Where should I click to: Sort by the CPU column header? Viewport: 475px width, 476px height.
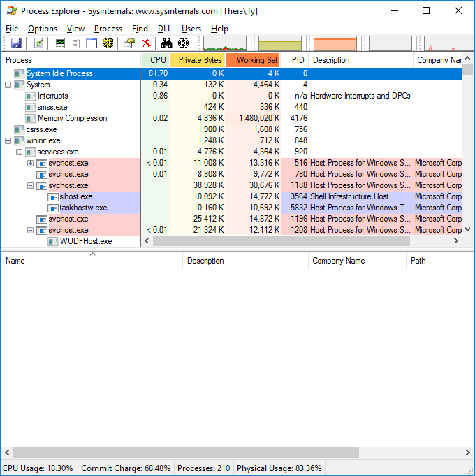click(155, 60)
